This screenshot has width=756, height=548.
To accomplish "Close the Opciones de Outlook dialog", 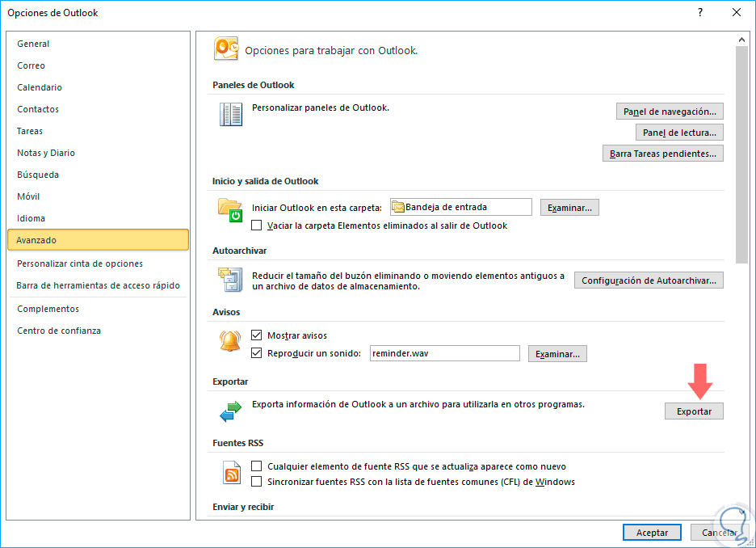I will tap(737, 13).
